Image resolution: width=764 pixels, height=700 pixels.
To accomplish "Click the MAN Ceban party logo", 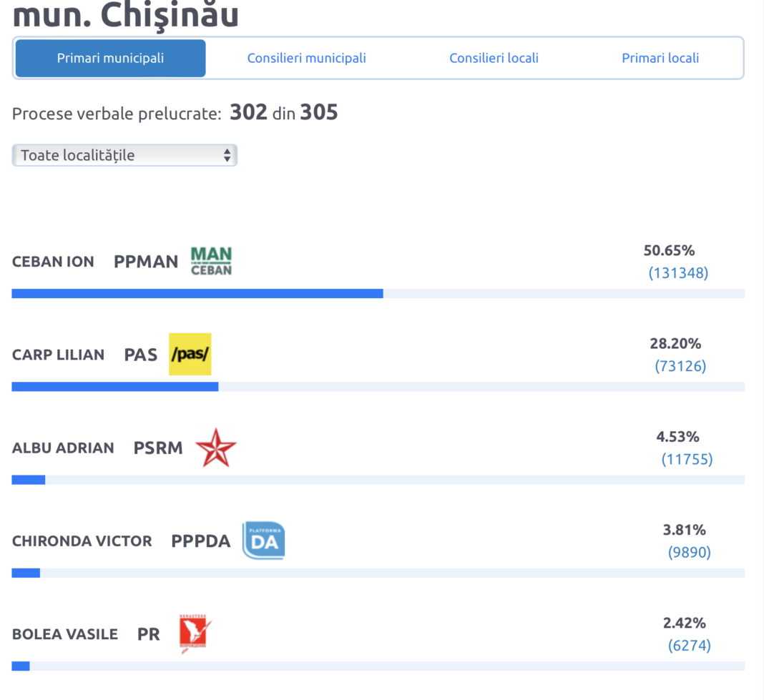I will point(211,261).
